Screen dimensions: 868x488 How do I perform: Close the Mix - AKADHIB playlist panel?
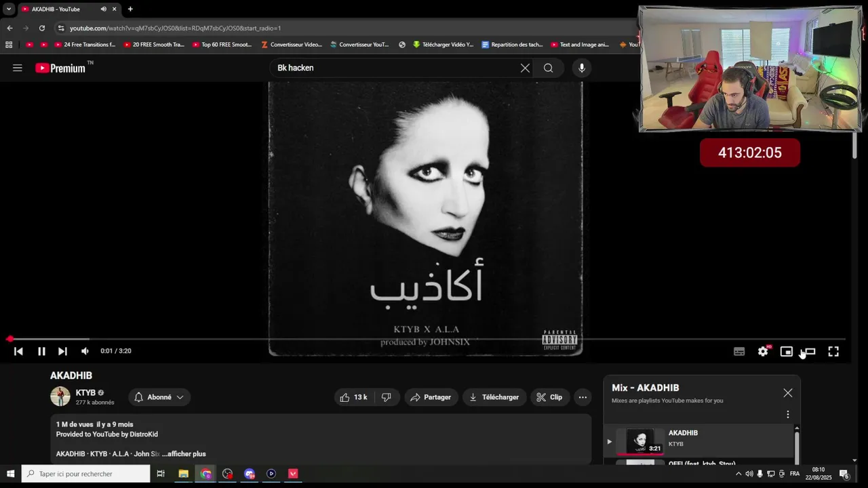787,393
